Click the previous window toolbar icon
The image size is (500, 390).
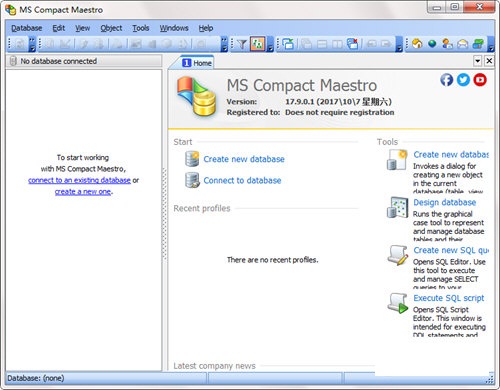pos(372,44)
